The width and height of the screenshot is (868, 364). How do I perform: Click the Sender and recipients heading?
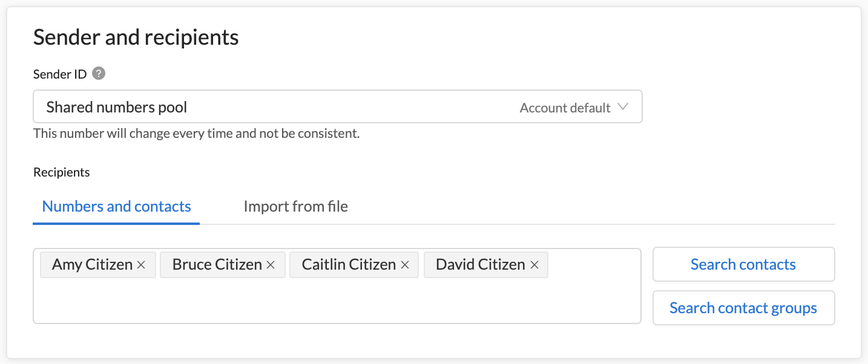click(x=136, y=37)
